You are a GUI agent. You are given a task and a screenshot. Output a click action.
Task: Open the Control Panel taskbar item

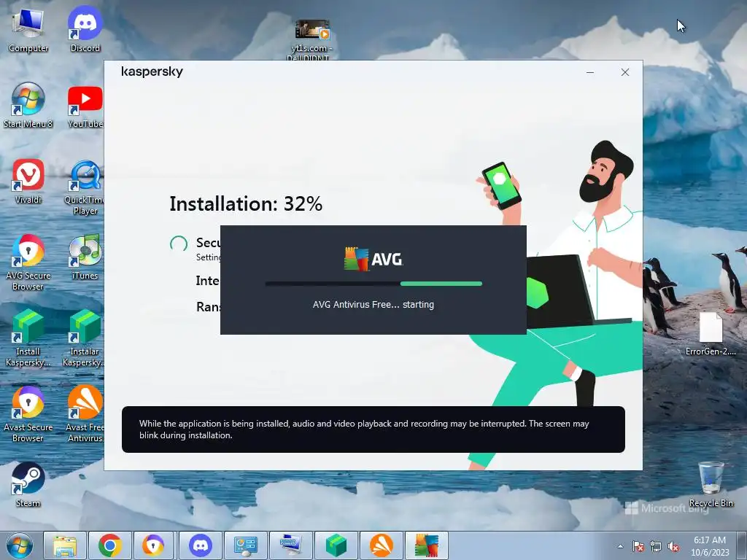tap(245, 545)
